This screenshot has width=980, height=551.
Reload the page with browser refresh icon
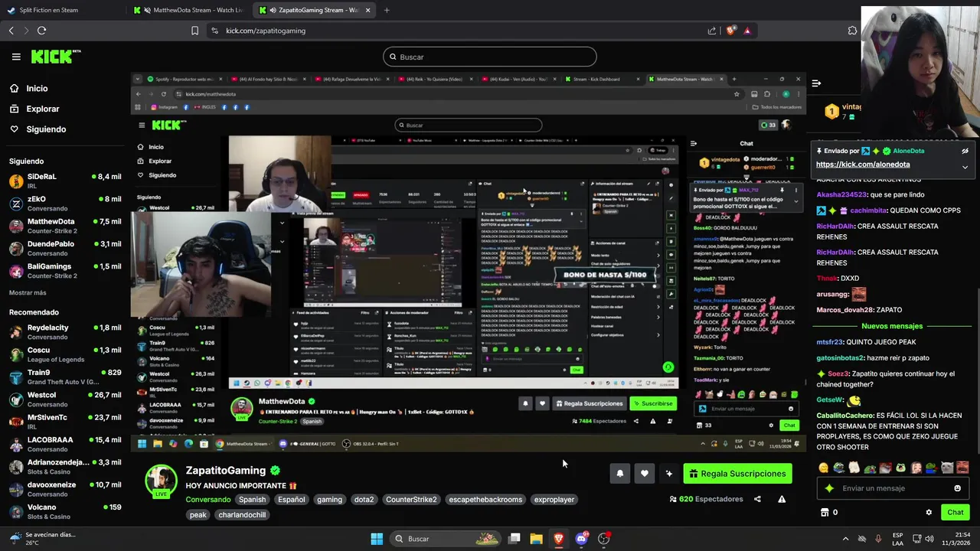tap(41, 31)
